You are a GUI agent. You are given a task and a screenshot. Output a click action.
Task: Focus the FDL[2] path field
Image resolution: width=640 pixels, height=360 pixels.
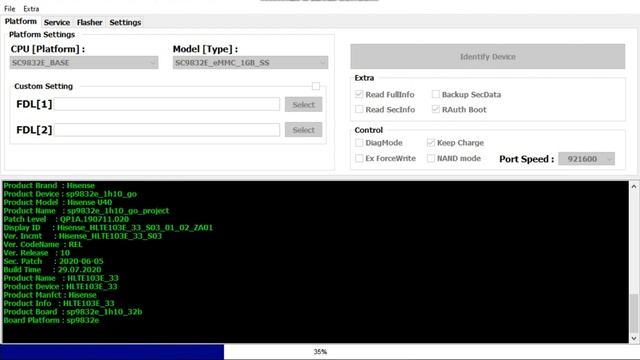pyautogui.click(x=167, y=130)
